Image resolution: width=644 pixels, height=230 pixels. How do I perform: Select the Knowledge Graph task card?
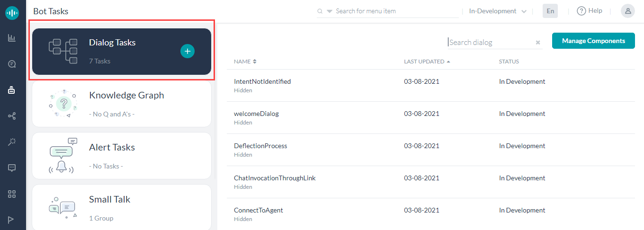pos(122,104)
